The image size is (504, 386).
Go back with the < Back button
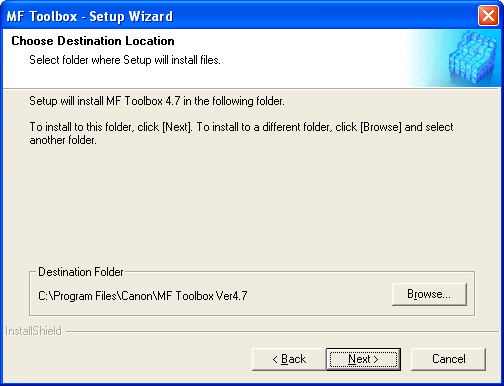pos(289,359)
